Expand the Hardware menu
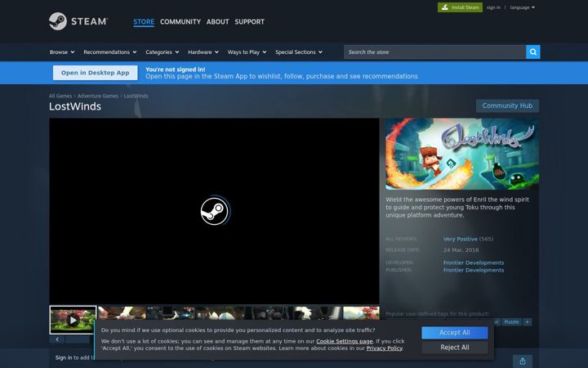 [203, 52]
